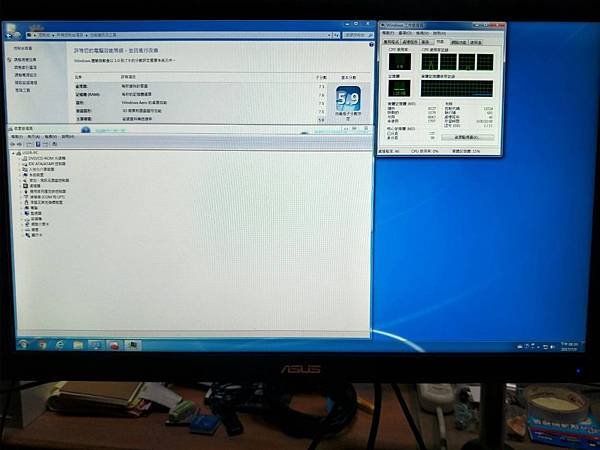Open the Options menu in Windows Task Manager
Screen dimensions: 600x450
(x=405, y=33)
